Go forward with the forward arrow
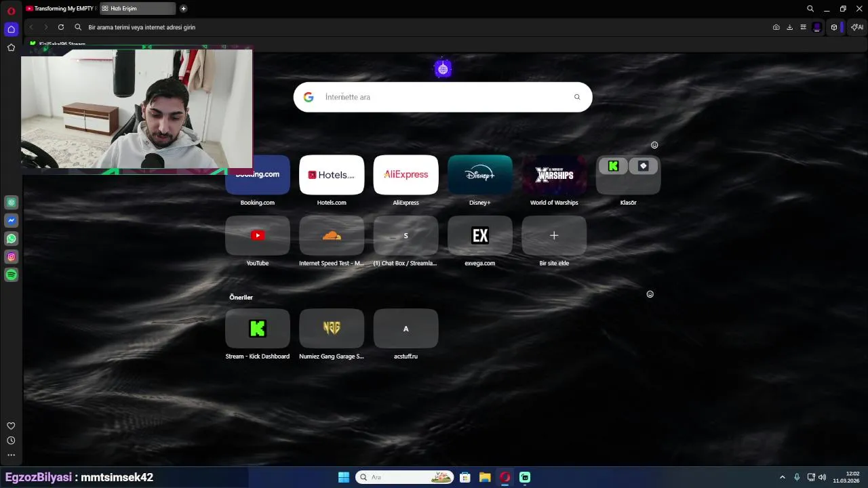Image resolution: width=868 pixels, height=488 pixels. click(x=46, y=27)
